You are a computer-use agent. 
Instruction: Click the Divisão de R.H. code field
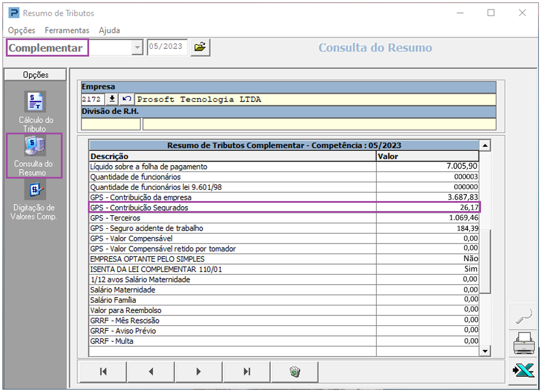point(111,124)
